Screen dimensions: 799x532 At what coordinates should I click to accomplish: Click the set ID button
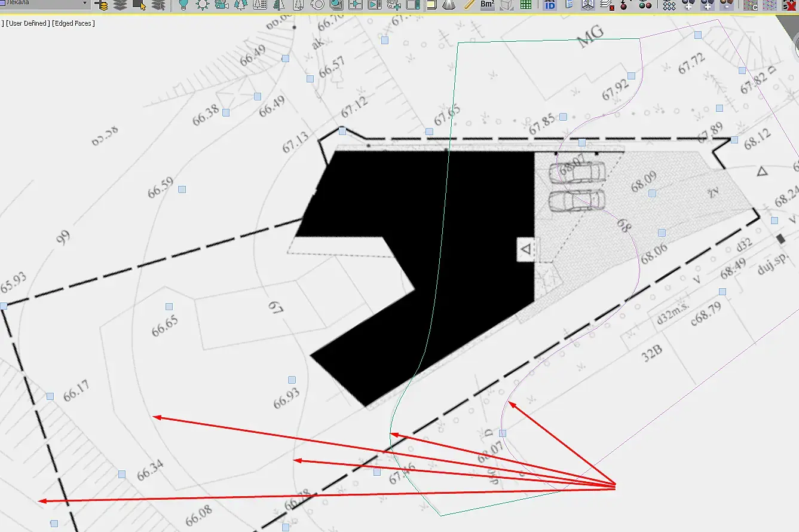tap(550, 5)
